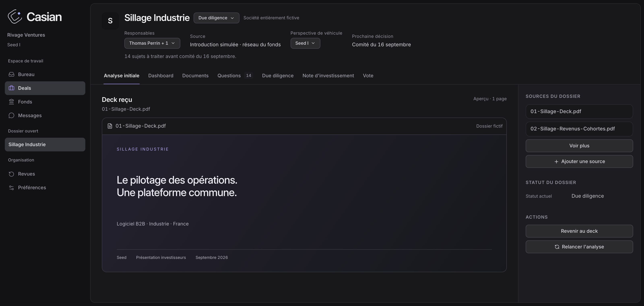Click the Questions count badge 14

click(x=249, y=75)
